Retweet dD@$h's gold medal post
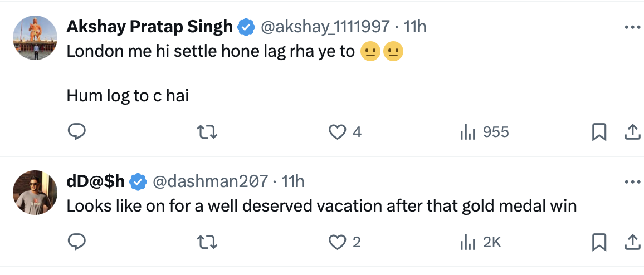The height and width of the screenshot is (275, 644). [208, 242]
